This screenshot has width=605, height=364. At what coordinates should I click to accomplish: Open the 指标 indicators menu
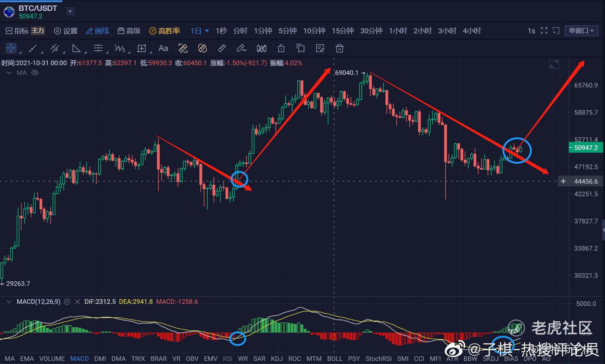click(x=17, y=31)
